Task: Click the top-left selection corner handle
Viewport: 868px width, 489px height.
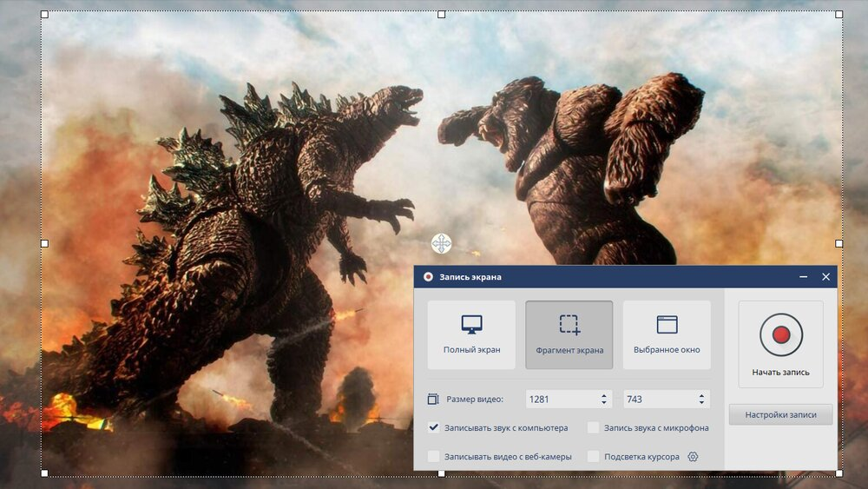Action: click(x=45, y=15)
